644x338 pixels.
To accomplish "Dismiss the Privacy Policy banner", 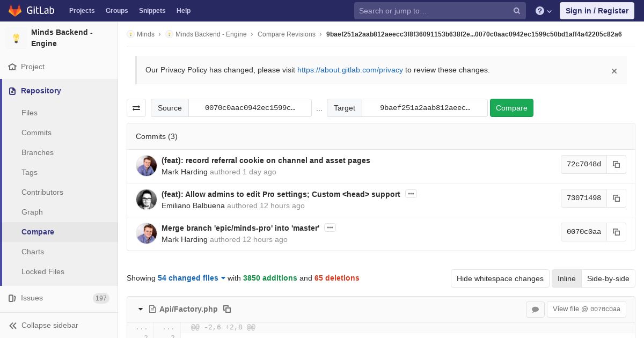I will [614, 71].
